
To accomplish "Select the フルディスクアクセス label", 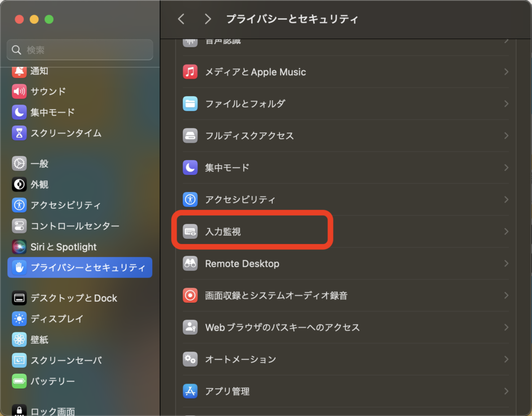I will [x=249, y=136].
